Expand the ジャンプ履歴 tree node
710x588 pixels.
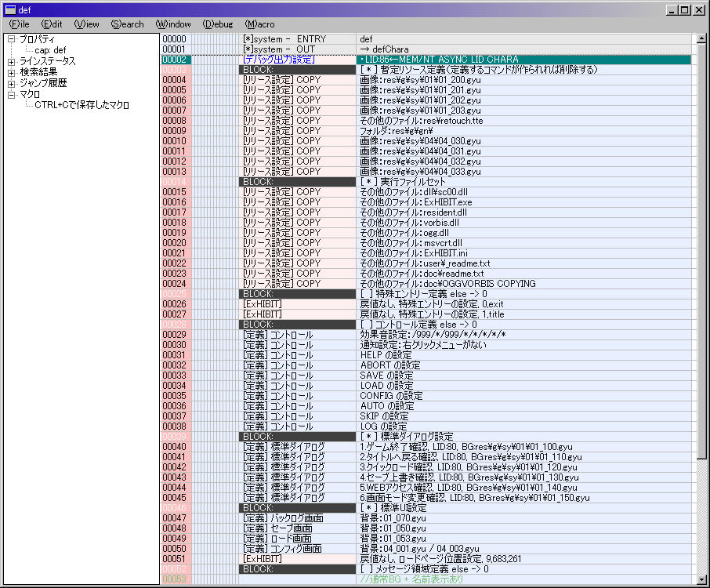tap(11, 83)
